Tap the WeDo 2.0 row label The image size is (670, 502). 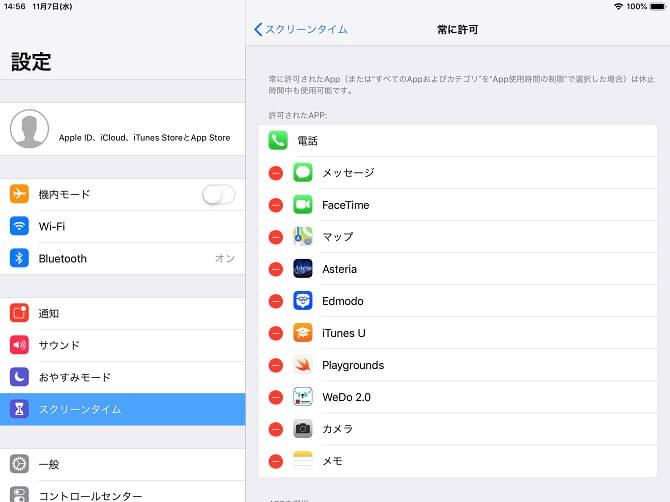(x=346, y=397)
